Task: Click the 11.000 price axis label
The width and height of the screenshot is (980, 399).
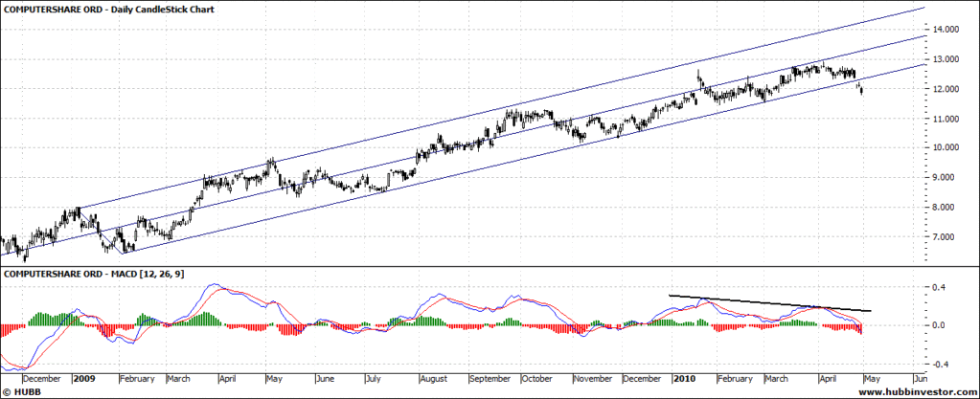Action: (x=945, y=119)
